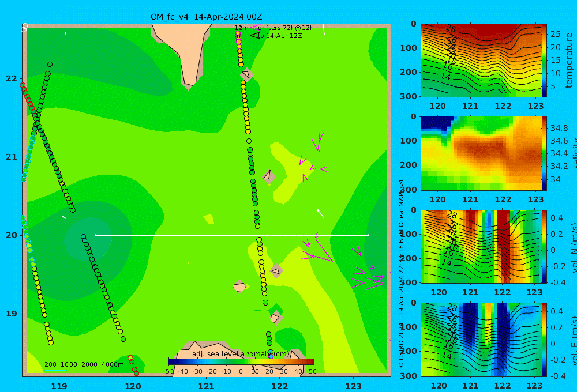This screenshot has width=577, height=392.
Task: Open the northward velocity section panel
Action: [x=481, y=246]
